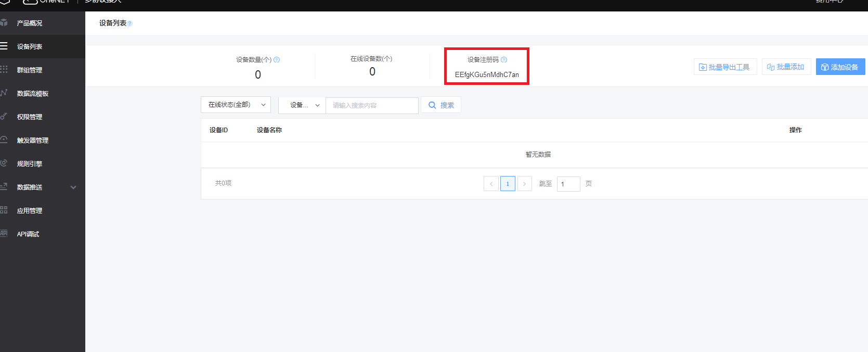Open 数据流模板 sidebar entry
868x352 pixels.
click(42, 93)
